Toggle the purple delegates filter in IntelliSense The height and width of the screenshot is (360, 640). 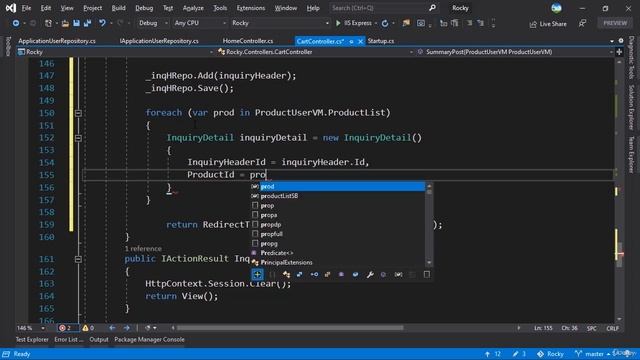point(341,275)
